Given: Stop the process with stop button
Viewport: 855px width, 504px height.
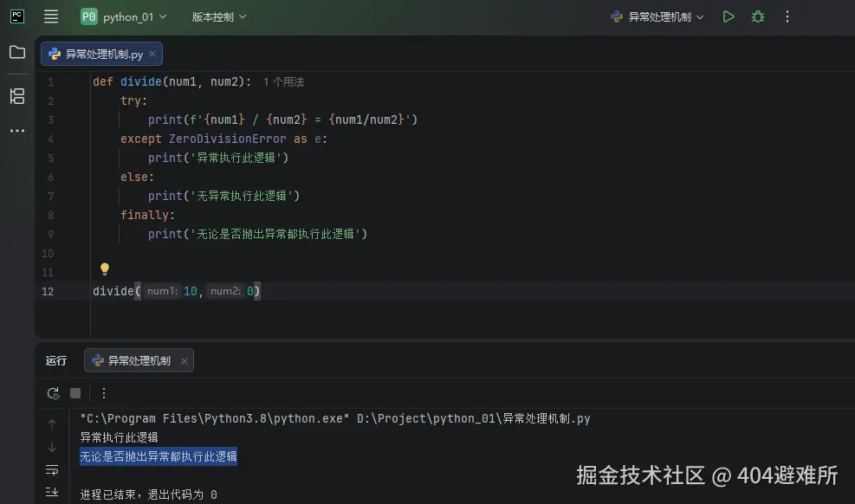Looking at the screenshot, I should [x=75, y=393].
